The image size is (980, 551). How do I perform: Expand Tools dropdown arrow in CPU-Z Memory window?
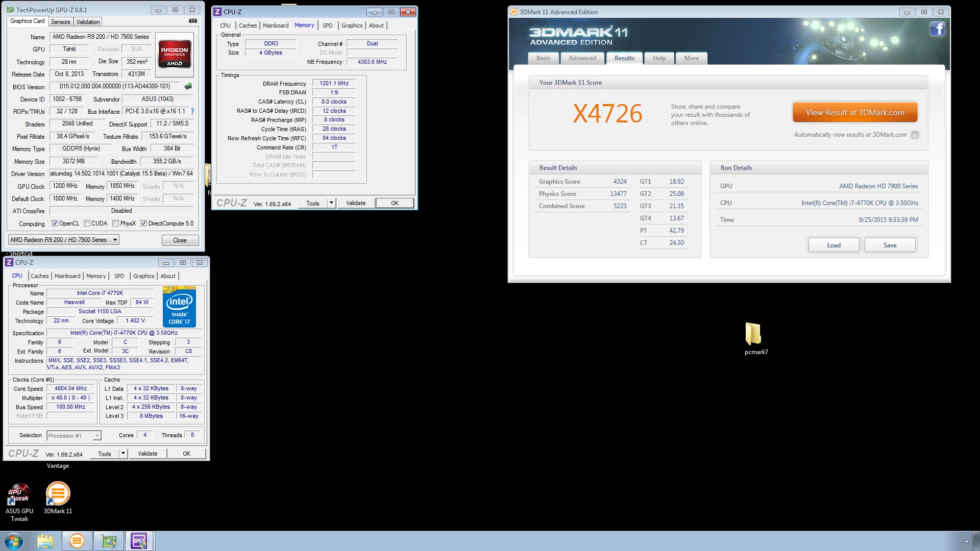(331, 203)
